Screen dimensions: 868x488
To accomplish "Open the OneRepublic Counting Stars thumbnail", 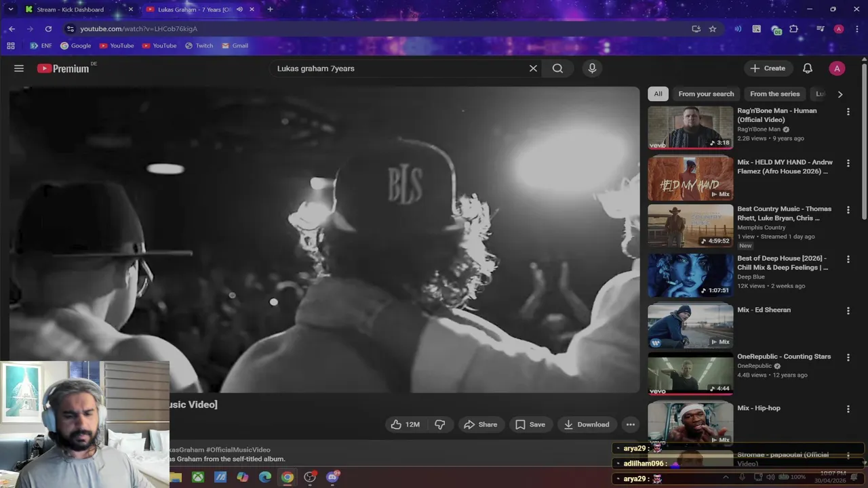I will coord(690,373).
